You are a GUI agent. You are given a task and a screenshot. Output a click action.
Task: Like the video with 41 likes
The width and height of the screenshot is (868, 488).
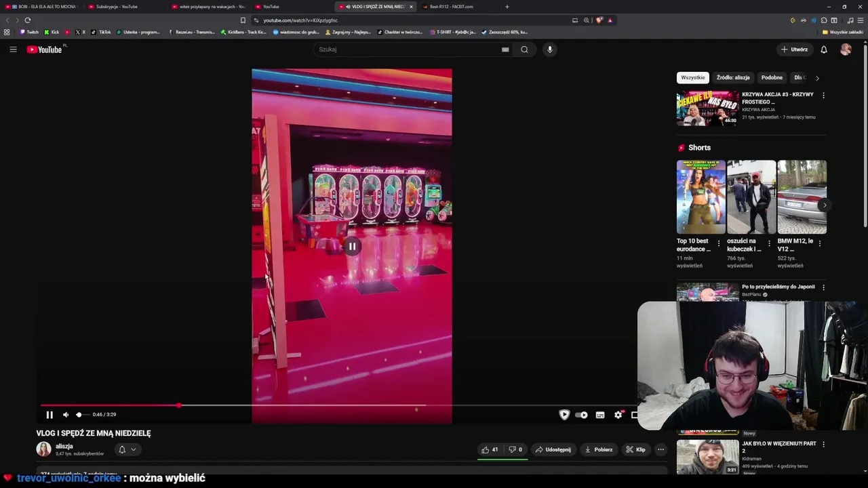tap(490, 449)
